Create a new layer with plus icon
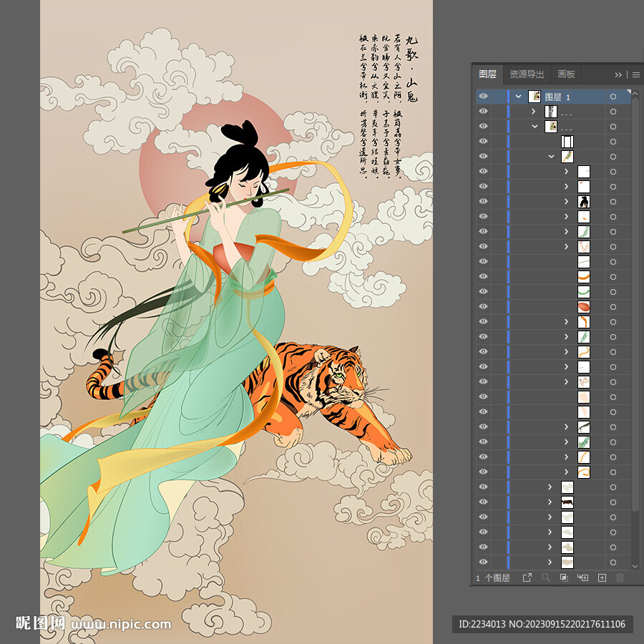644x644 pixels. point(602,577)
